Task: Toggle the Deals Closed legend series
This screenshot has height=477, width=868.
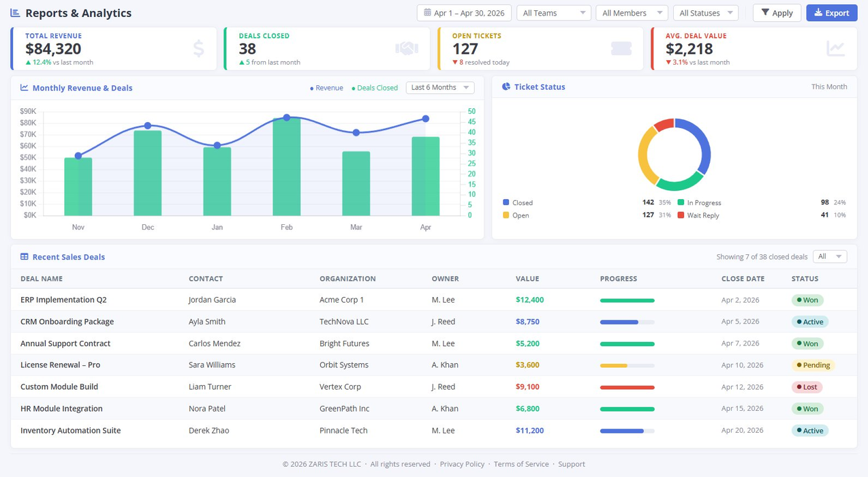Action: point(375,88)
